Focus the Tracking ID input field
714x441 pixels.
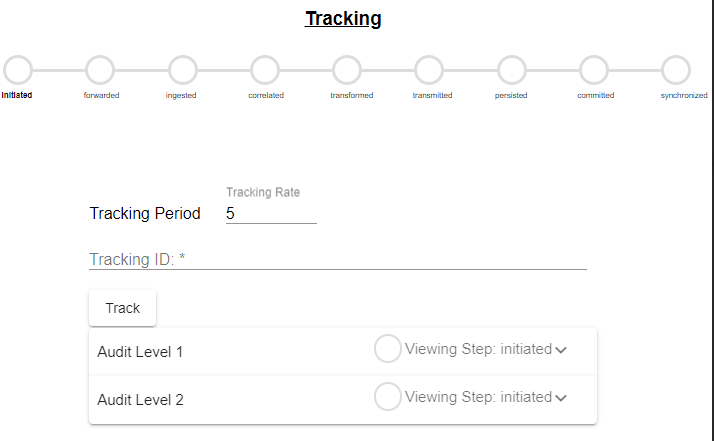[x=337, y=259]
